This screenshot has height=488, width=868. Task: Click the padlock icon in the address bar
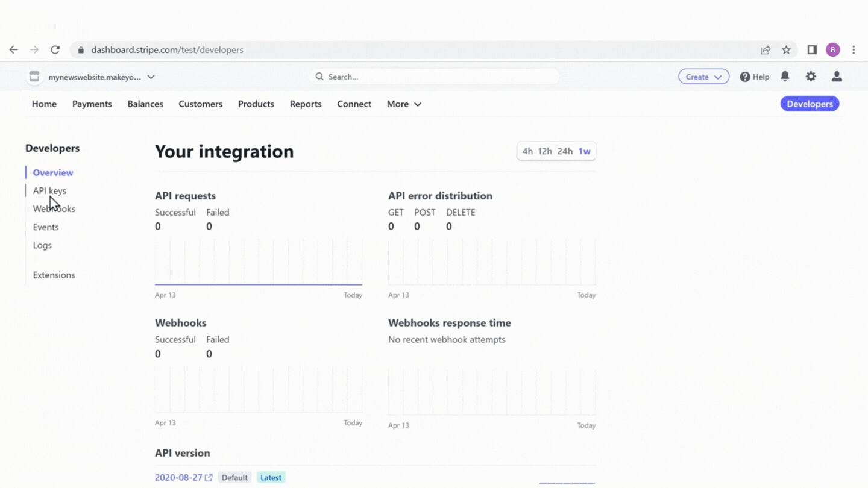coord(81,50)
